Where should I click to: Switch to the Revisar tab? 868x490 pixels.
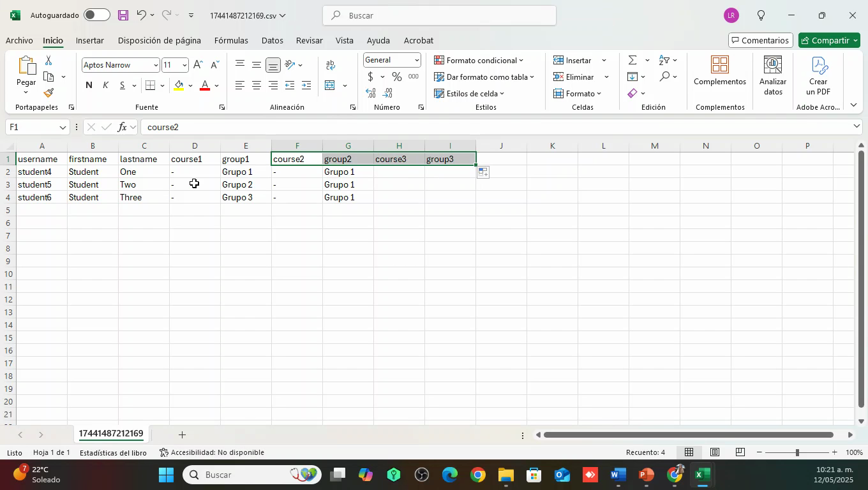pyautogui.click(x=310, y=40)
